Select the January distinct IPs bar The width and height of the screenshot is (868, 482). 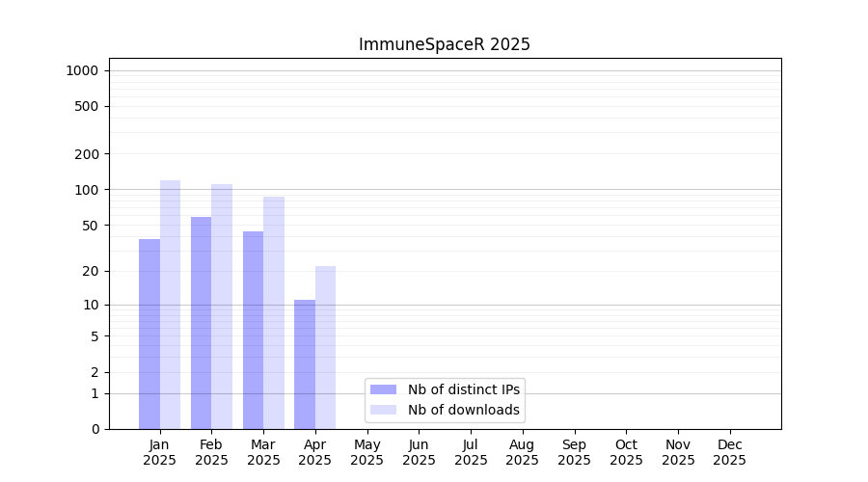point(149,334)
